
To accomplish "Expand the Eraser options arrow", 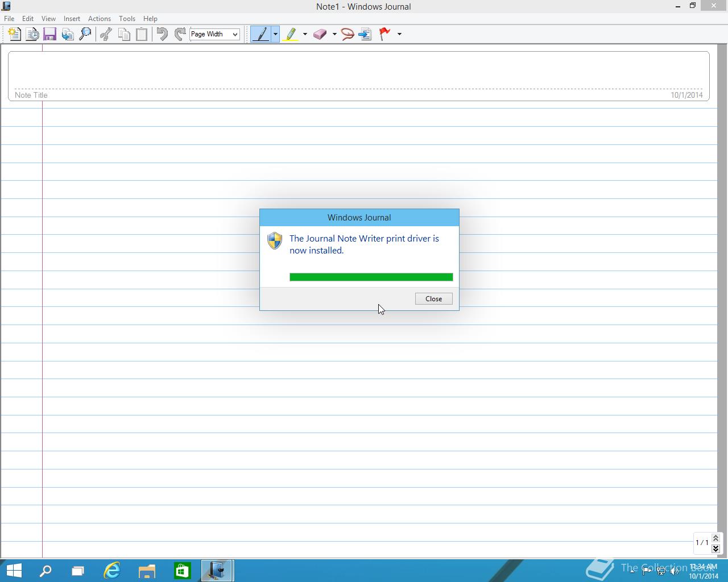I will (334, 34).
